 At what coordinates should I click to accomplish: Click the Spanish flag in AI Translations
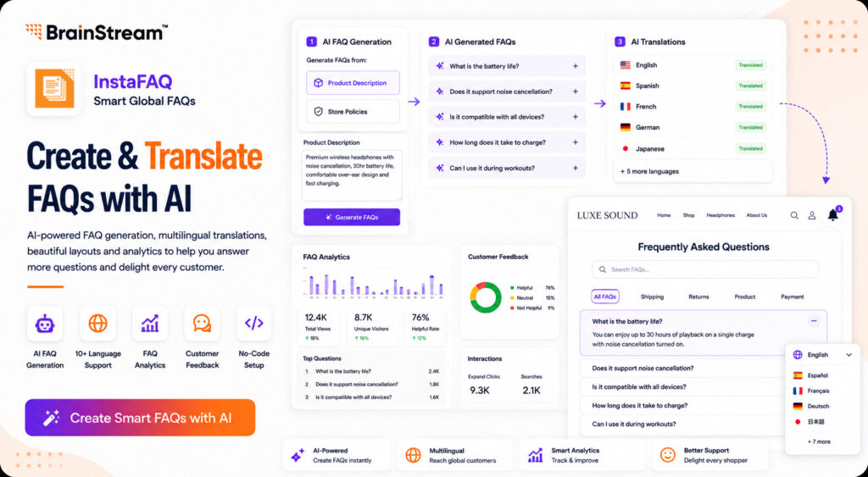click(x=626, y=86)
